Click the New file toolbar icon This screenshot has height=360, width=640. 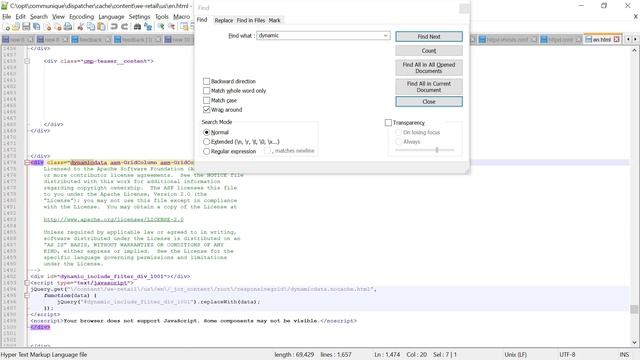pyautogui.click(x=6, y=27)
